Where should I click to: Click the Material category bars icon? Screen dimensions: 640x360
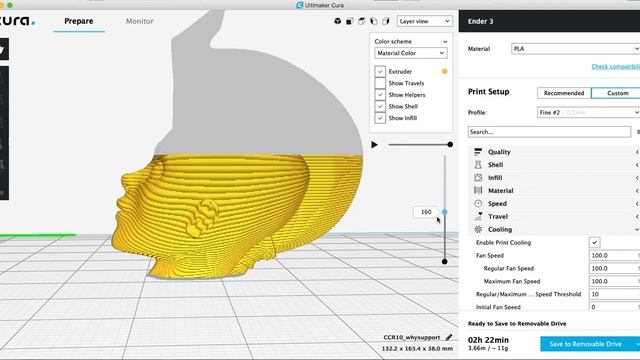[478, 191]
